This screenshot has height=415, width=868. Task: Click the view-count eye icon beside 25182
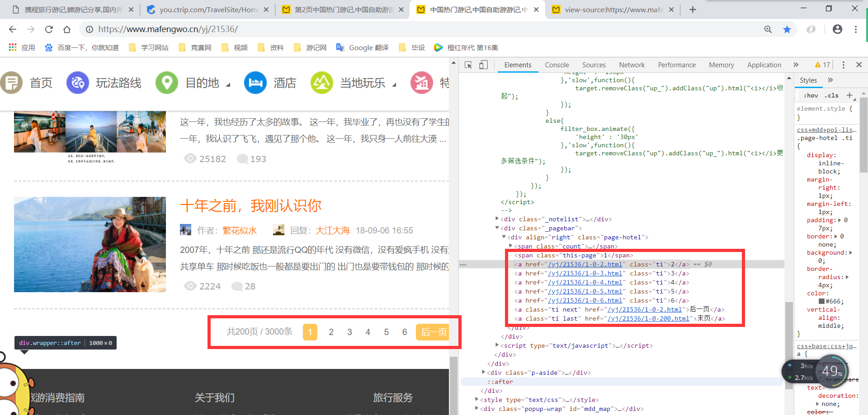pyautogui.click(x=190, y=159)
